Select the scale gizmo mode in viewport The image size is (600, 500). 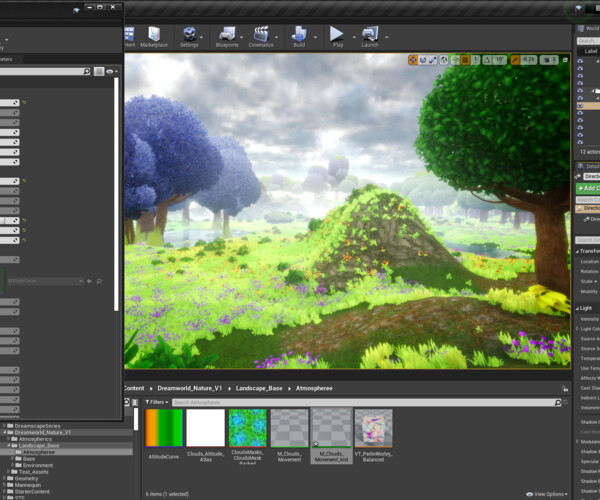click(x=433, y=60)
